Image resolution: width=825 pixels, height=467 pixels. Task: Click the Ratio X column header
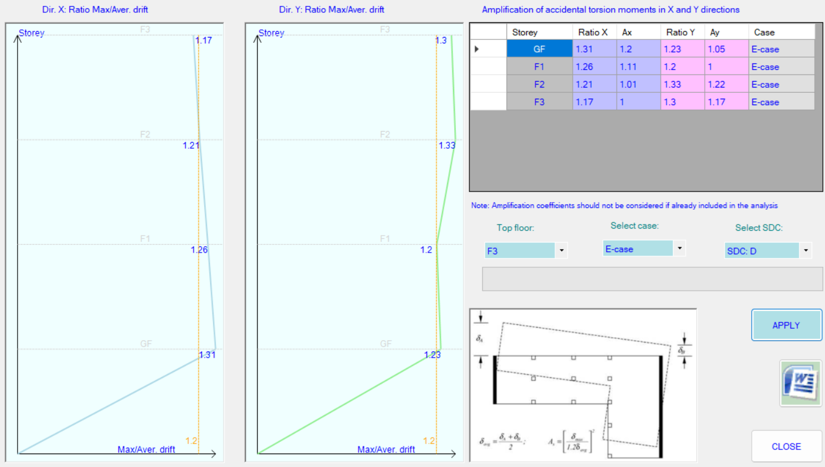click(x=595, y=32)
